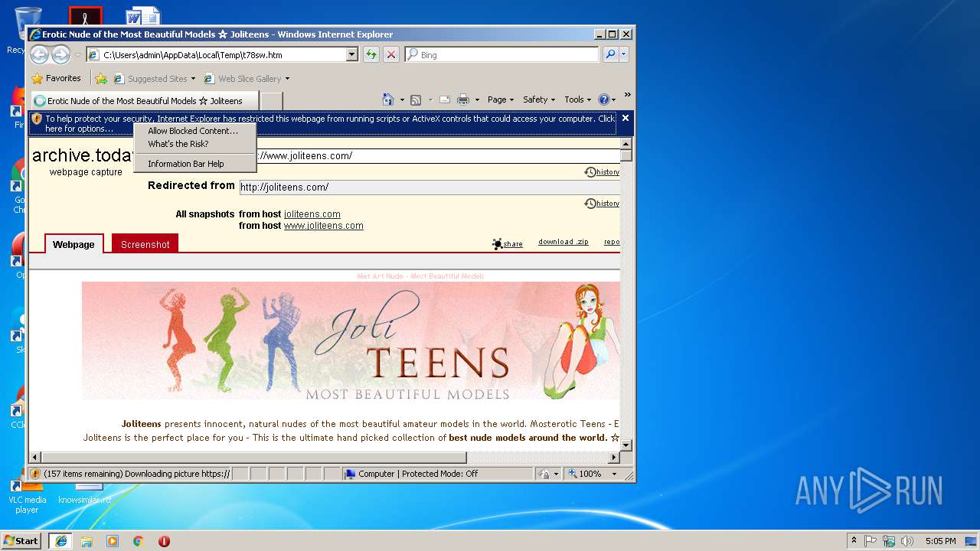Image resolution: width=980 pixels, height=551 pixels.
Task: Click the vertical scrollbar down arrow
Action: [x=626, y=445]
